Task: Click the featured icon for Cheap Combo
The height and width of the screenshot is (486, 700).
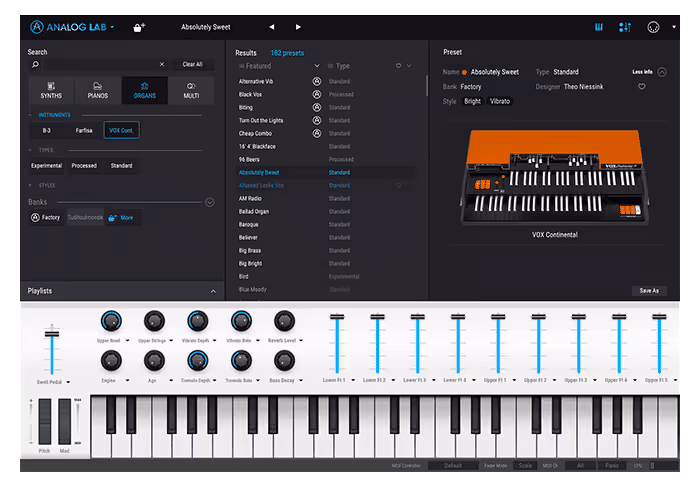Action: pyautogui.click(x=317, y=133)
